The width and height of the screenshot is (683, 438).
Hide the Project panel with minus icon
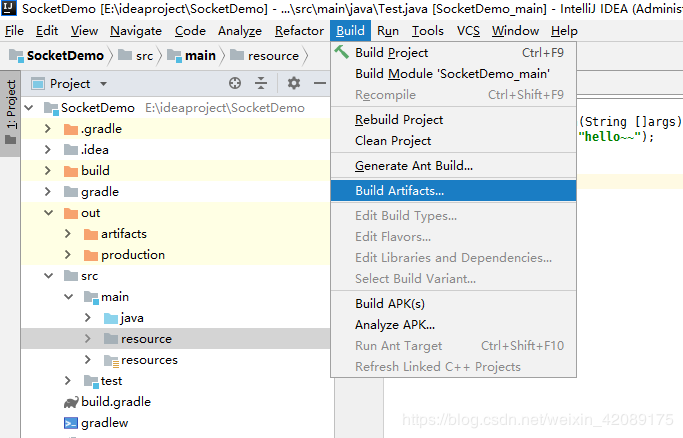point(320,83)
